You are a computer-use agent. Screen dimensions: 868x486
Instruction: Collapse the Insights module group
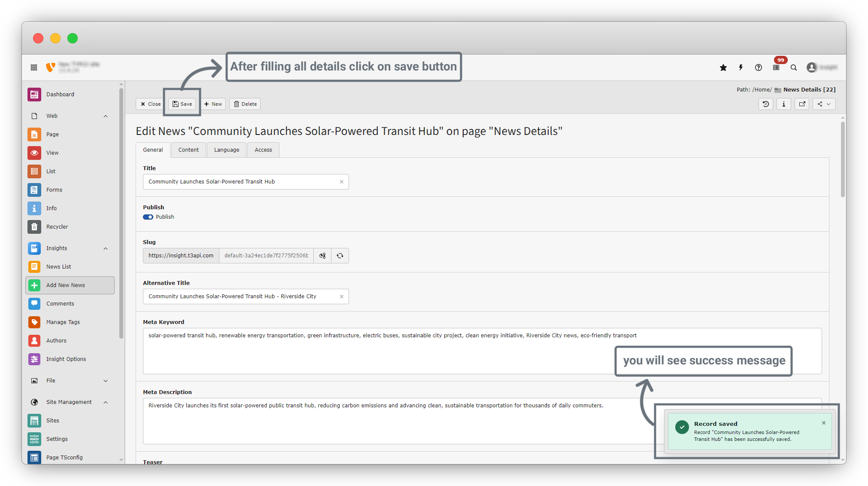tap(106, 248)
